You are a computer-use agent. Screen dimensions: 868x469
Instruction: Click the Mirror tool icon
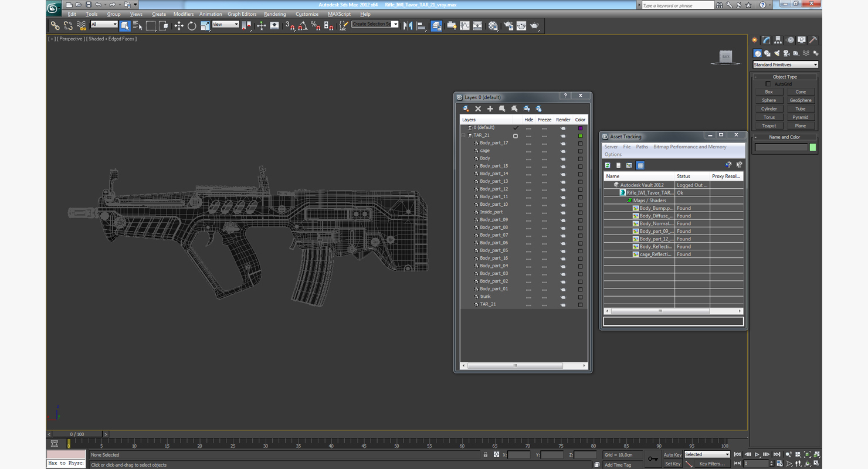pos(408,26)
